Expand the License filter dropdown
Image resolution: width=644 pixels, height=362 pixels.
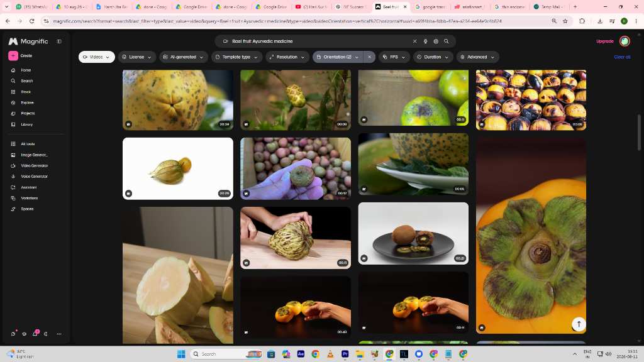[136, 57]
